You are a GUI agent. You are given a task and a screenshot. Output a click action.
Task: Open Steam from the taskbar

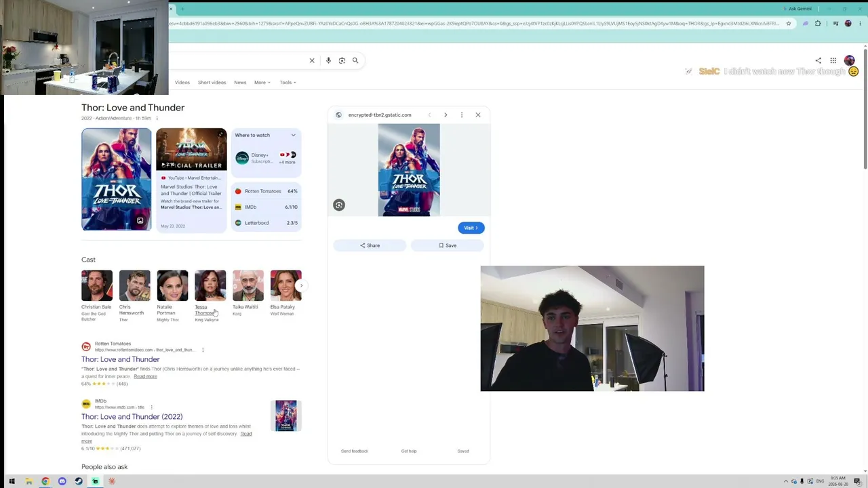(79, 482)
